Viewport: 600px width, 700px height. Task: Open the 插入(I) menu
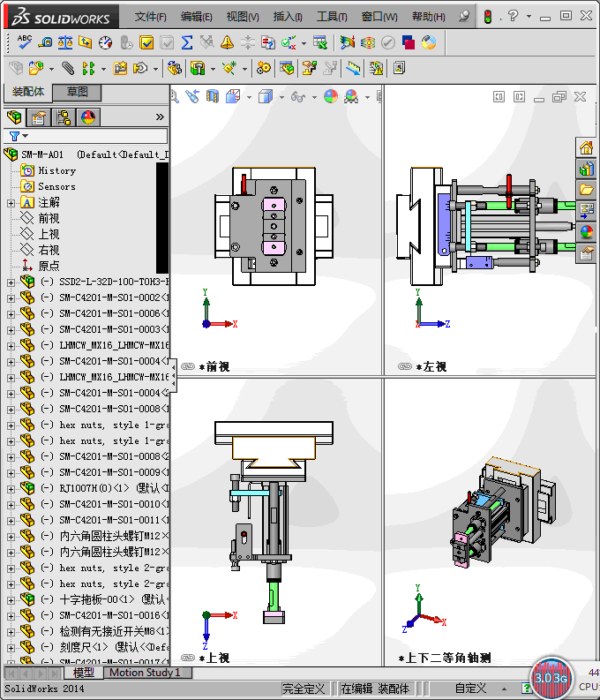pos(288,17)
